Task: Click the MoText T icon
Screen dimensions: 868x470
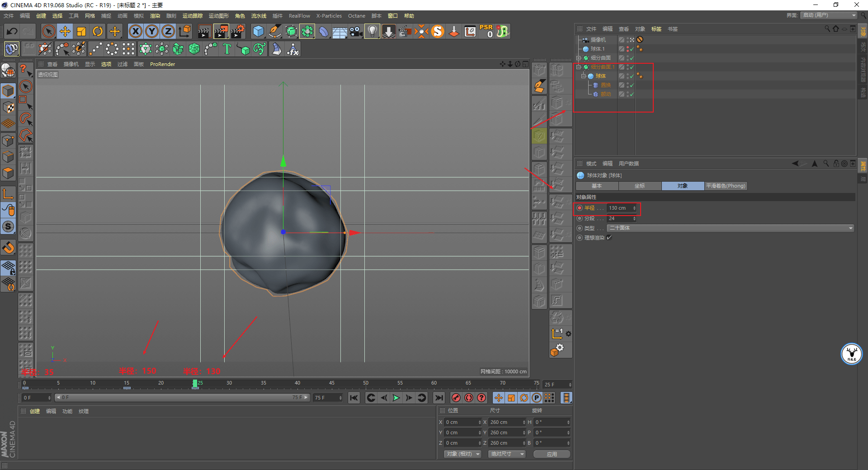Action: click(227, 49)
